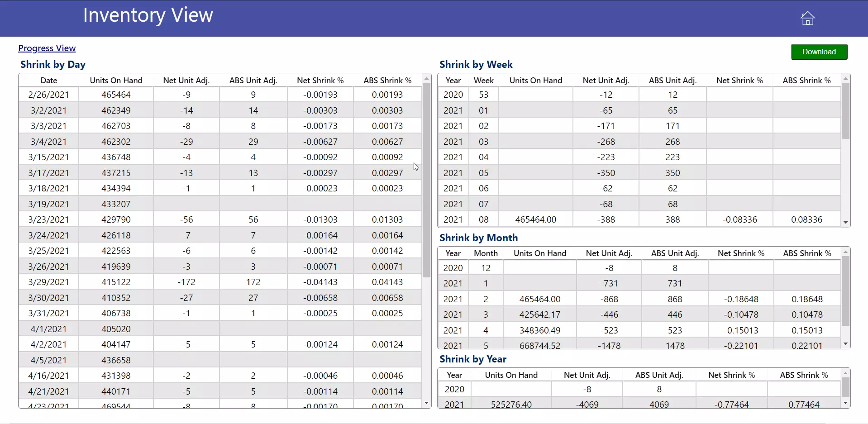Open the Progress View link
The image size is (868, 424).
[x=47, y=48]
